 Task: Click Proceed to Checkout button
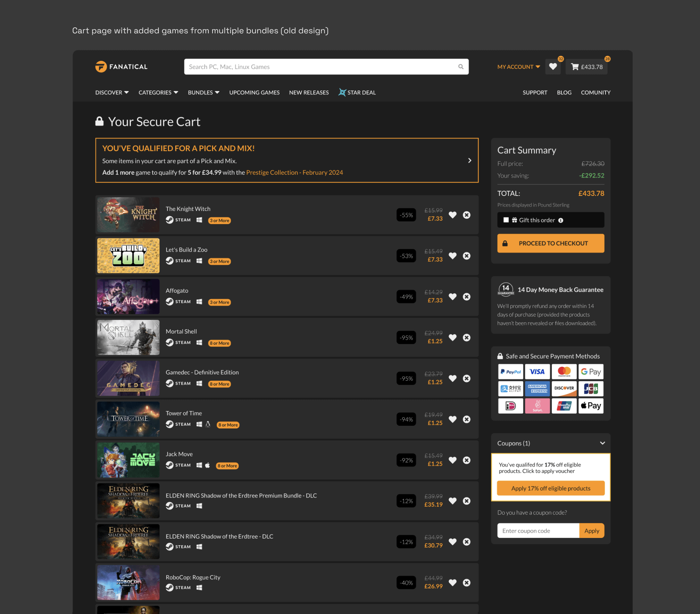click(x=551, y=243)
